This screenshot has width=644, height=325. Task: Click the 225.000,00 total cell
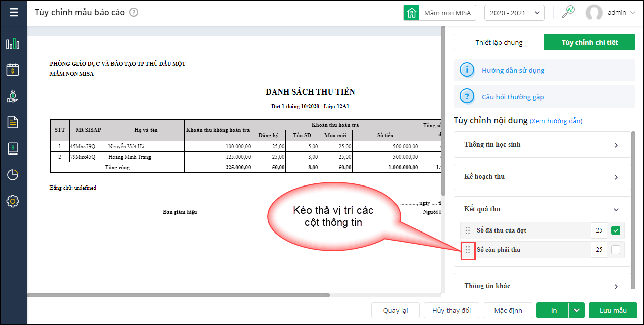218,167
